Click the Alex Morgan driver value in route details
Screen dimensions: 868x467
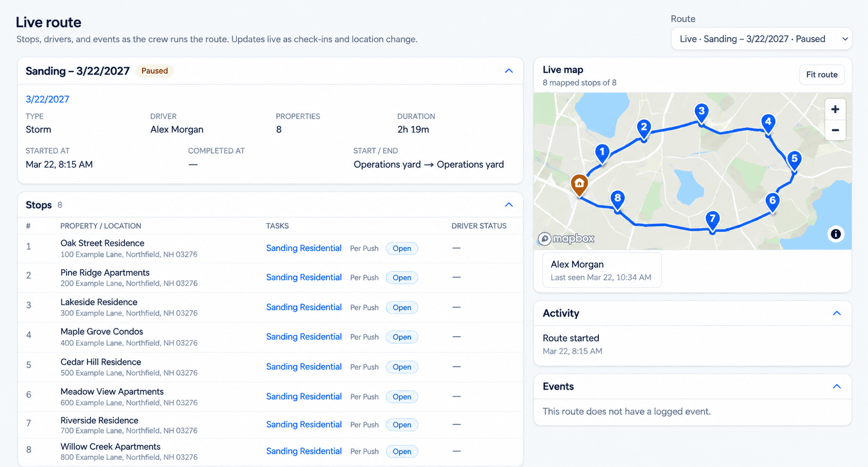pyautogui.click(x=177, y=129)
